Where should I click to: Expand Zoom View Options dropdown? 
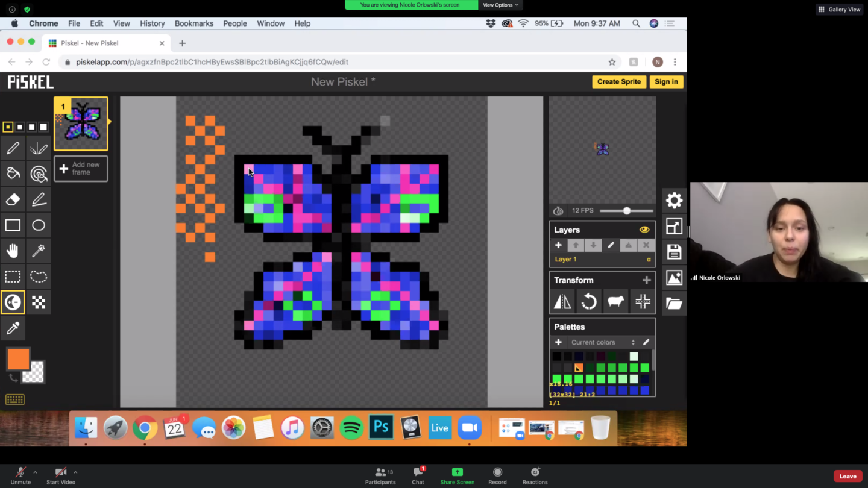click(500, 5)
